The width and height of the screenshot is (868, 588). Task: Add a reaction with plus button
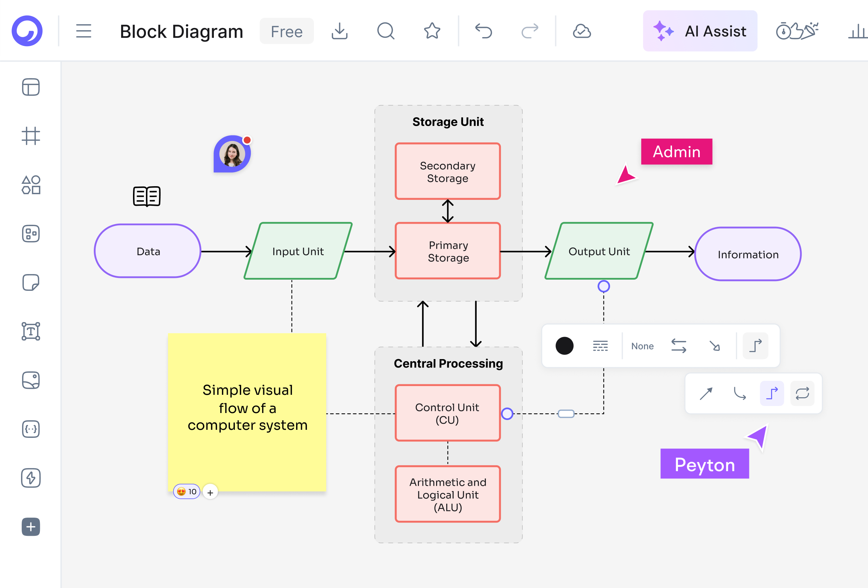pyautogui.click(x=210, y=492)
